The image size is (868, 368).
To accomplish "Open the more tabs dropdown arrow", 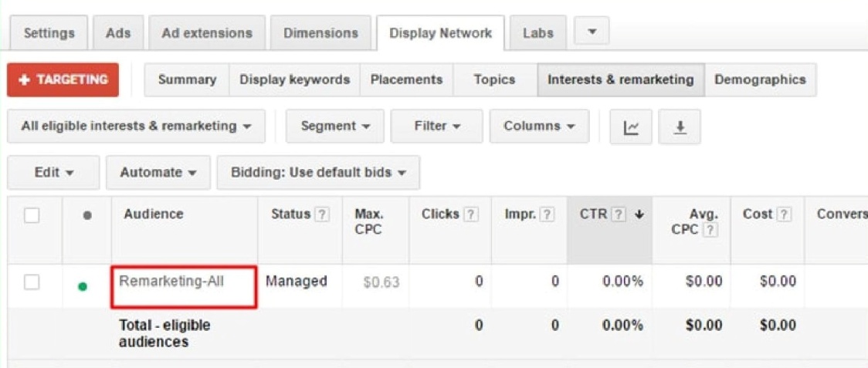I will pyautogui.click(x=592, y=32).
